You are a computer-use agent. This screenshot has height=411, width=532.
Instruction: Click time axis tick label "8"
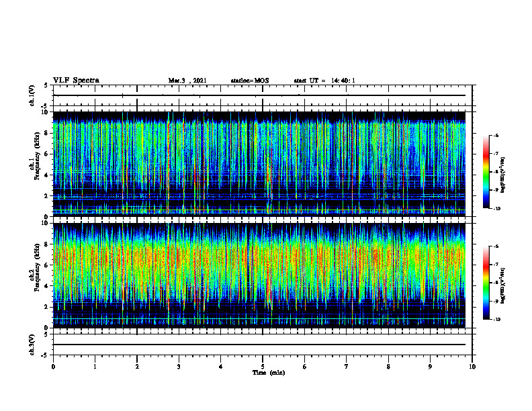388,367
